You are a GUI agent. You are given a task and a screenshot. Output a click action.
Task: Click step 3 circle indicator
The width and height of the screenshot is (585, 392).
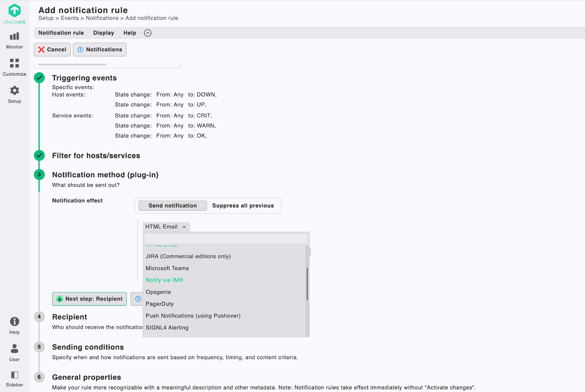(39, 175)
